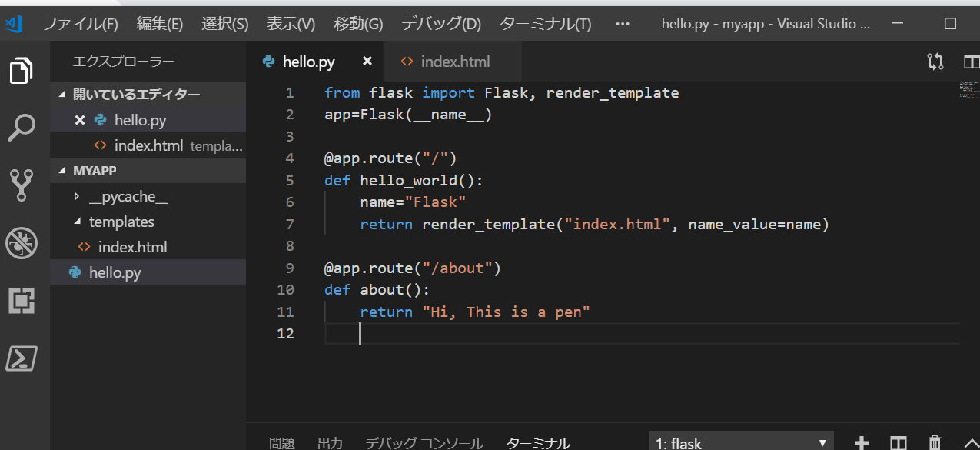Open the Debug view icon
The width and height of the screenshot is (980, 450).
22,243
